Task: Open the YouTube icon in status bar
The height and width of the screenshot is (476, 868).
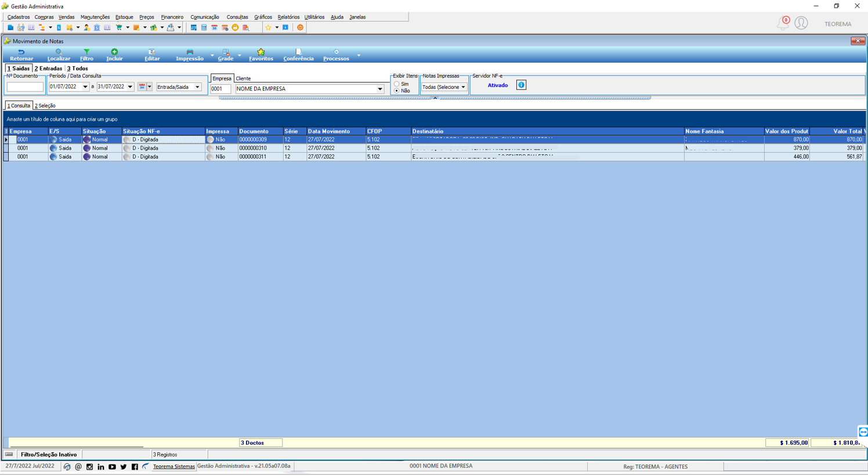Action: (x=112, y=467)
